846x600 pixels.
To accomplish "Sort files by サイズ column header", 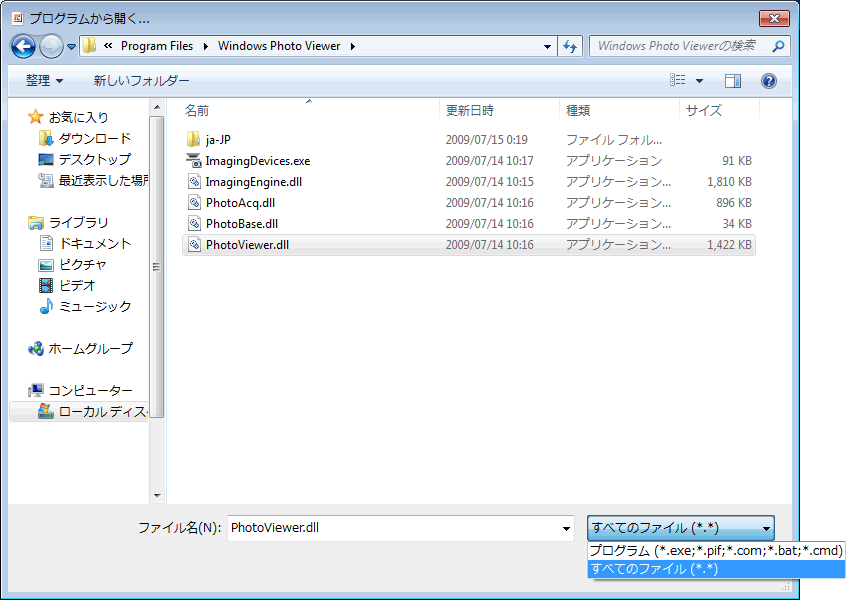I will pyautogui.click(x=704, y=111).
